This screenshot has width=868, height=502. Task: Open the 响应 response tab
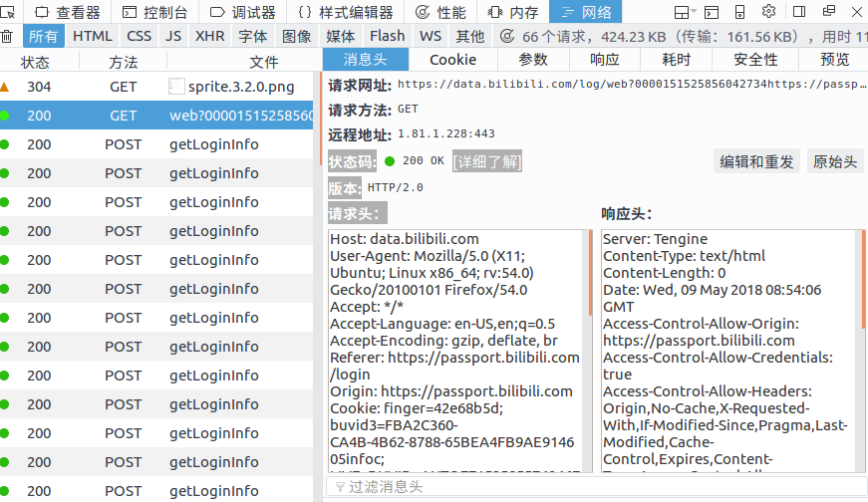(605, 59)
